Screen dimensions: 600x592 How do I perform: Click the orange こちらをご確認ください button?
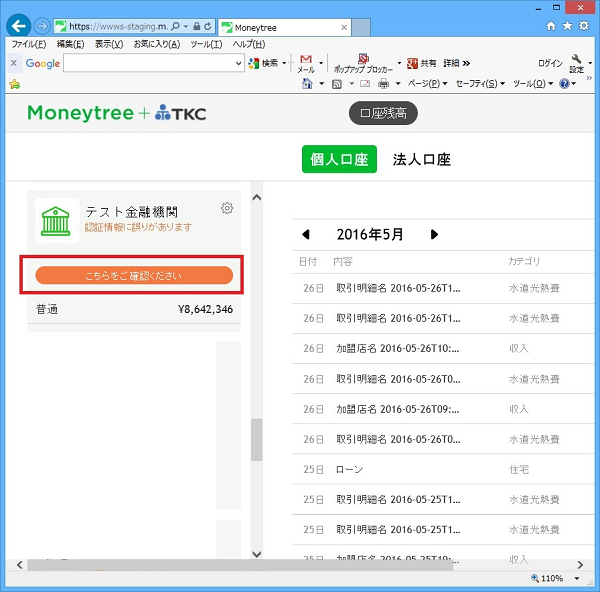(x=134, y=276)
